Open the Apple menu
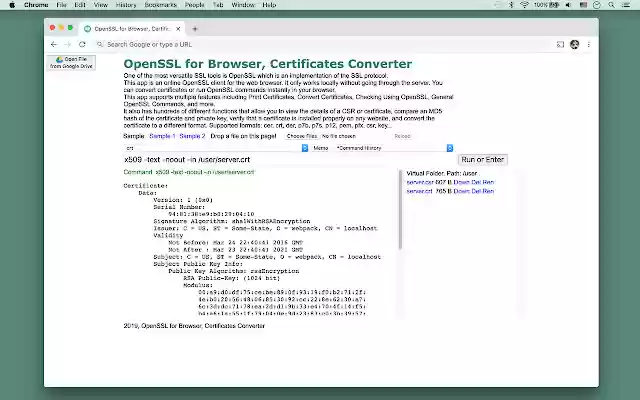This screenshot has width=640, height=400. (12, 5)
